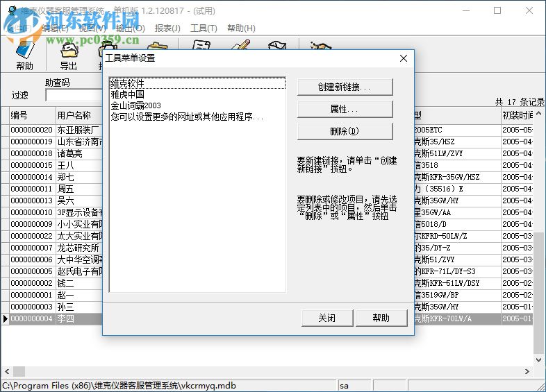Viewport: 546px width, 392px height.
Task: Click the 共 17 条记录 record count text
Action: [x=520, y=102]
